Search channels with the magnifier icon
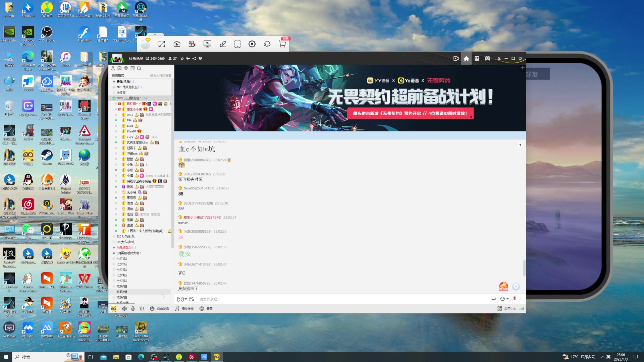644x362 pixels. (x=139, y=68)
